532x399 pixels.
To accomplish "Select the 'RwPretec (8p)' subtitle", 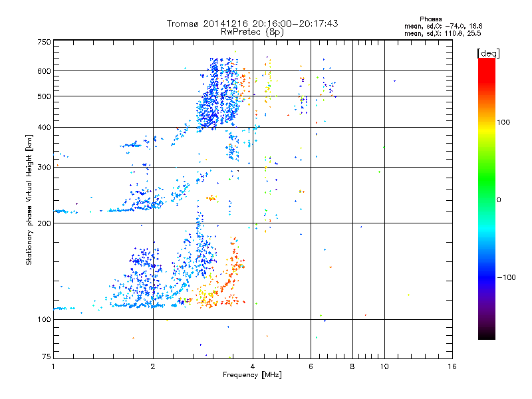I will coord(252,32).
